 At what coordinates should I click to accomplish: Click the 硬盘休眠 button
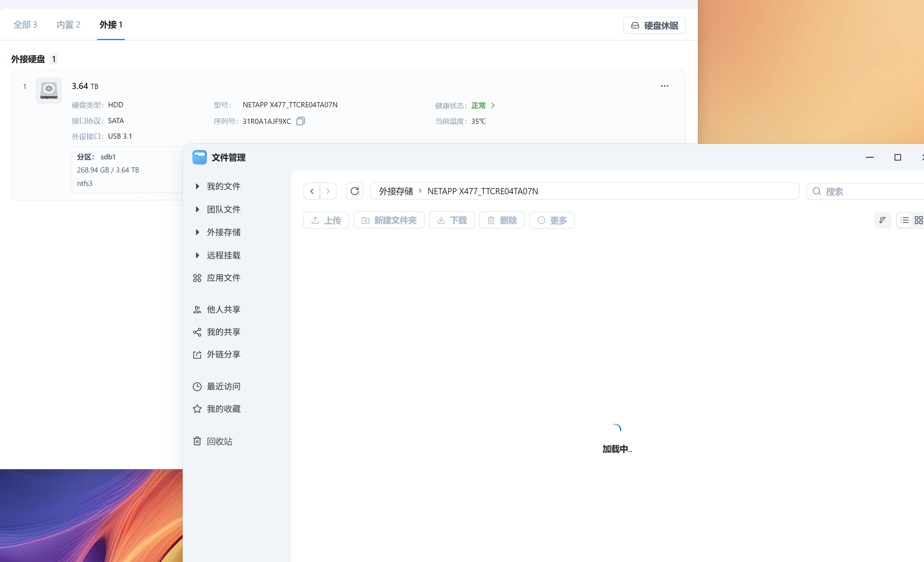(654, 25)
